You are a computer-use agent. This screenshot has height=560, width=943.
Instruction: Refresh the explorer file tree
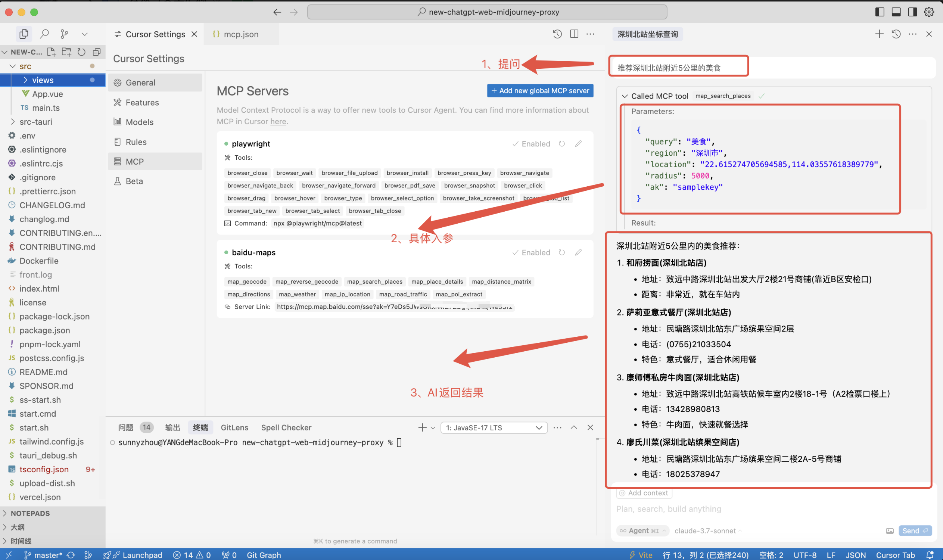(81, 52)
